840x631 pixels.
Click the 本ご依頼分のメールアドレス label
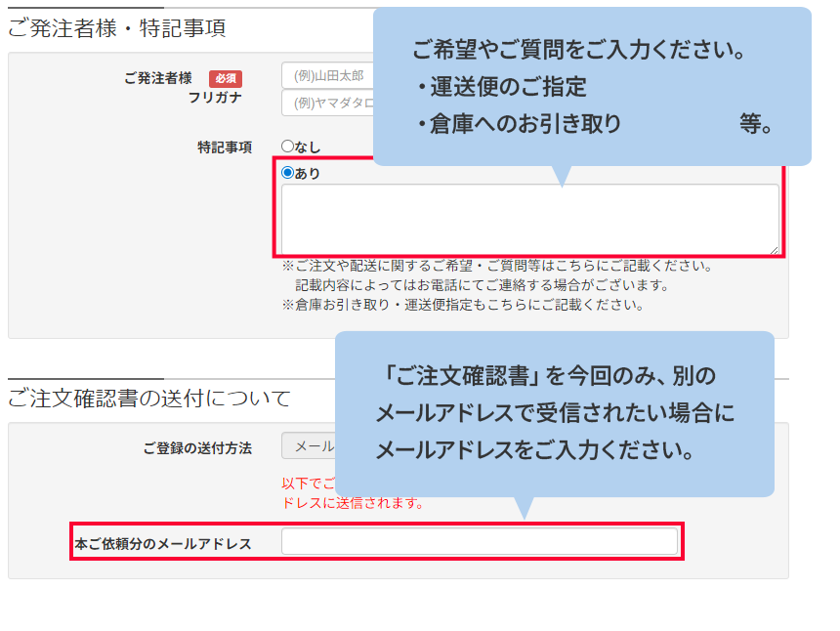(163, 544)
